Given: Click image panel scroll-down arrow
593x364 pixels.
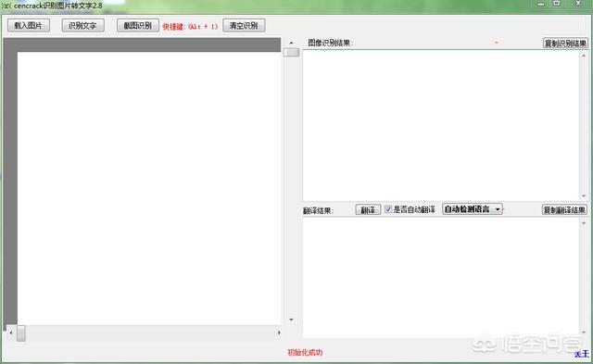Looking at the screenshot, I should [x=291, y=320].
